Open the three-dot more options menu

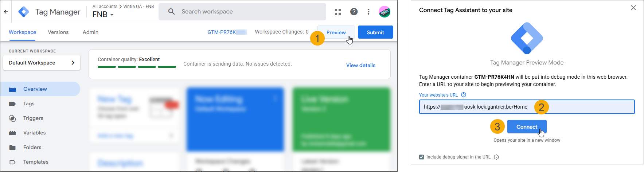tap(368, 12)
